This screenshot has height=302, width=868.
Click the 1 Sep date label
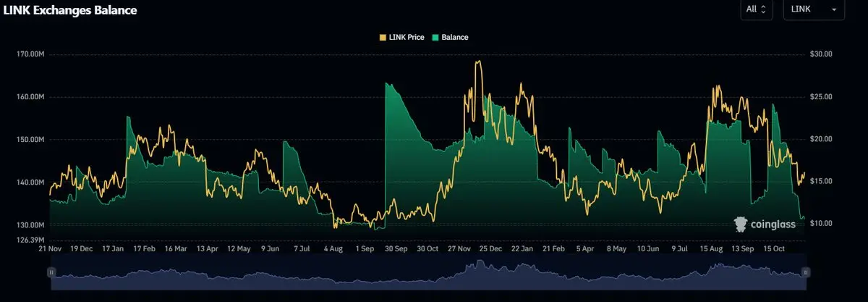click(364, 248)
